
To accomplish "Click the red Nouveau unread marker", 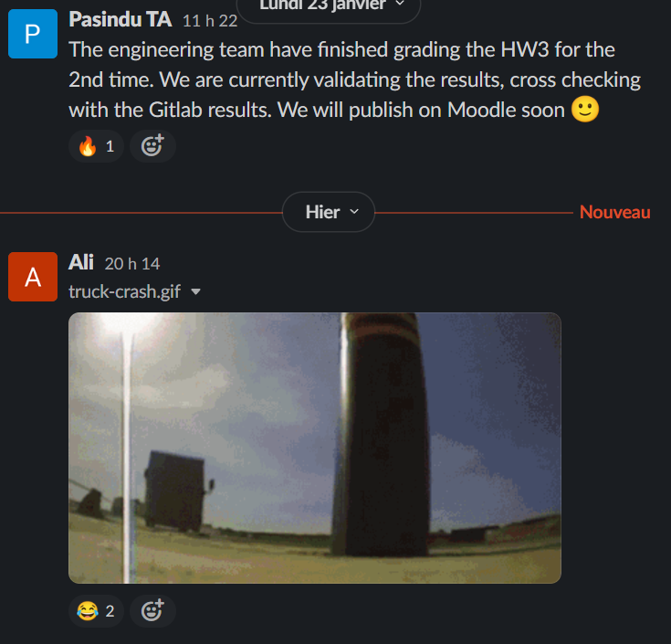I will click(x=615, y=212).
